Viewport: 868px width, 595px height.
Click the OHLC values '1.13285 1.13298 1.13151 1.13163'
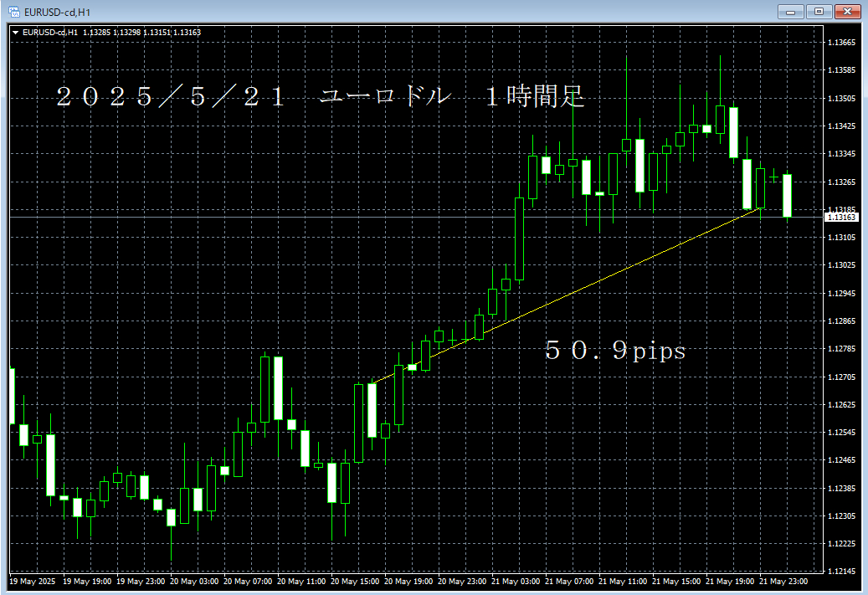click(141, 33)
